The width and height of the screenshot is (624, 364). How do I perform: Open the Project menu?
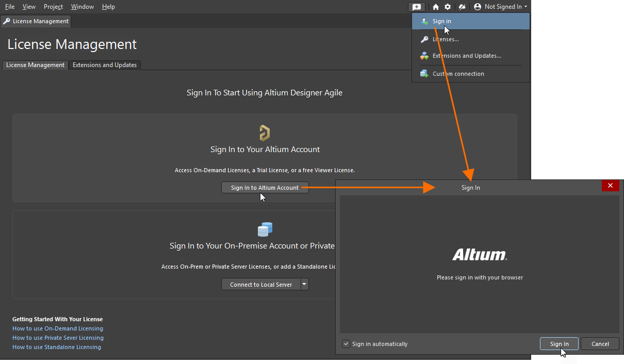point(53,7)
